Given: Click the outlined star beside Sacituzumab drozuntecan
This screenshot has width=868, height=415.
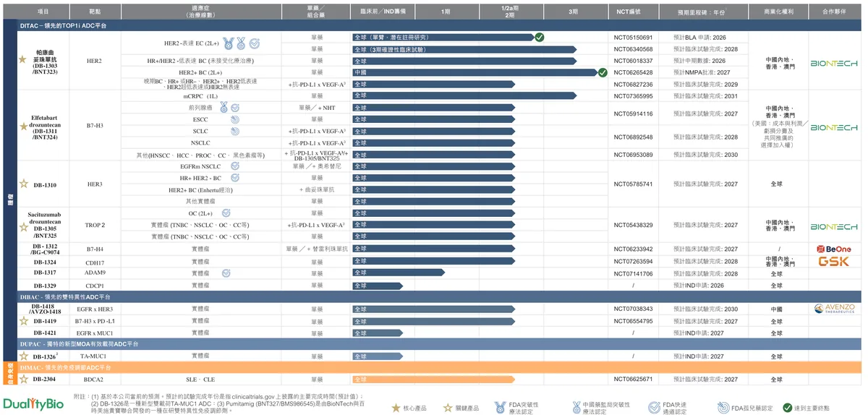Looking at the screenshot, I should (22, 226).
